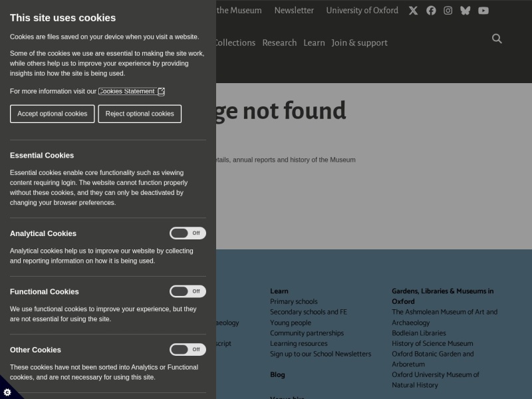Click the cookie settings gear icon
Image resolution: width=532 pixels, height=399 pixels.
coord(7,392)
